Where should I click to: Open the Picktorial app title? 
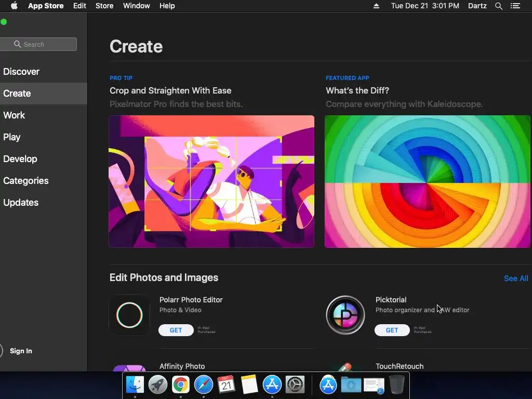pyautogui.click(x=391, y=300)
